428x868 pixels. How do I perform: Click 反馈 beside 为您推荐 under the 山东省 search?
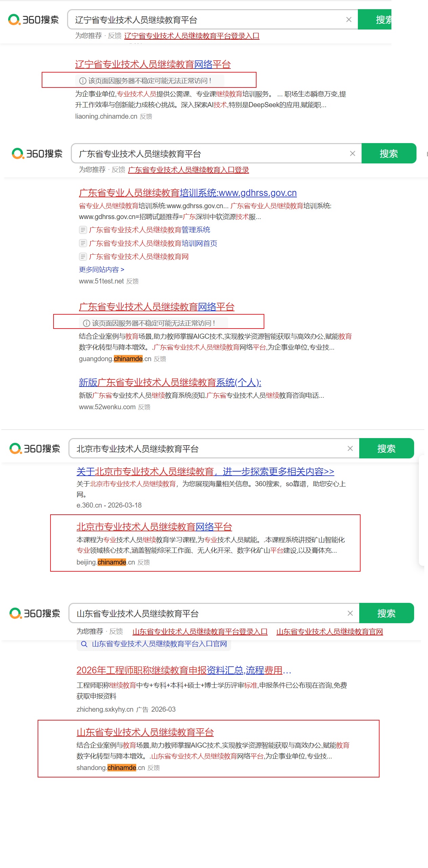click(116, 631)
